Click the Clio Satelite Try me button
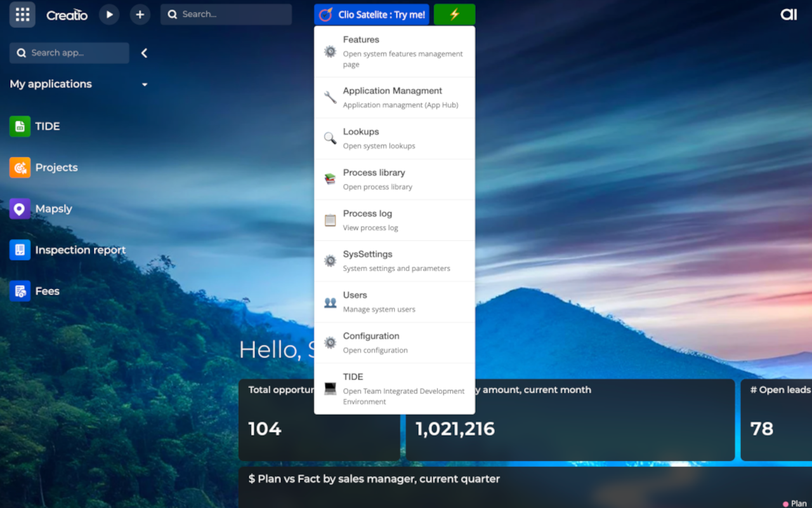This screenshot has width=812, height=508. (372, 15)
